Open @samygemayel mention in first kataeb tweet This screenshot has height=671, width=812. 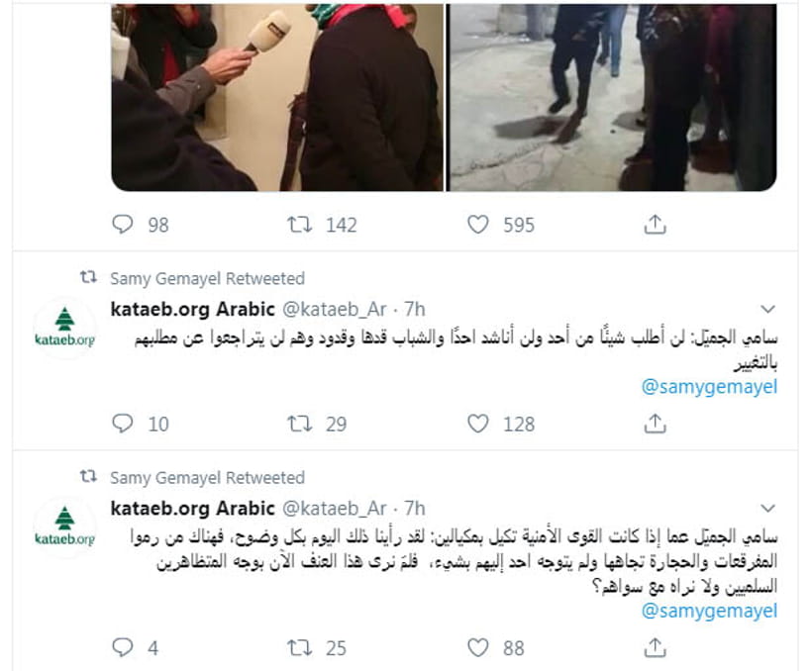coord(709,387)
